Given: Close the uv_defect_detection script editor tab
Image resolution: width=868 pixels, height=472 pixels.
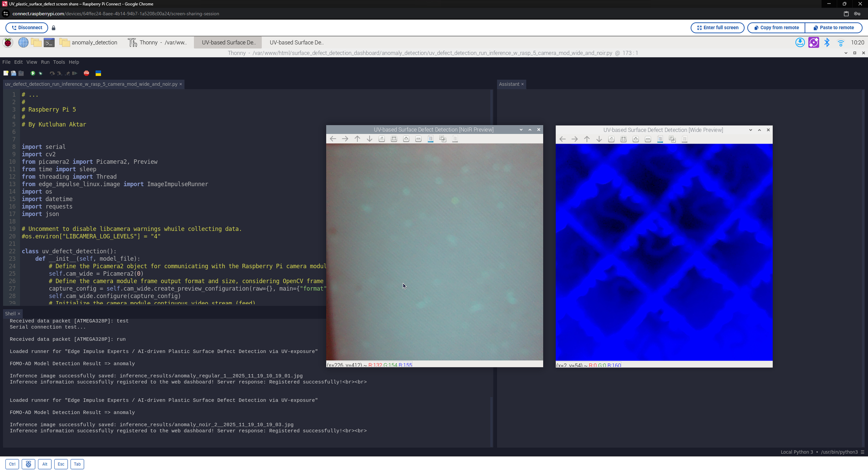Looking at the screenshot, I should pos(181,84).
